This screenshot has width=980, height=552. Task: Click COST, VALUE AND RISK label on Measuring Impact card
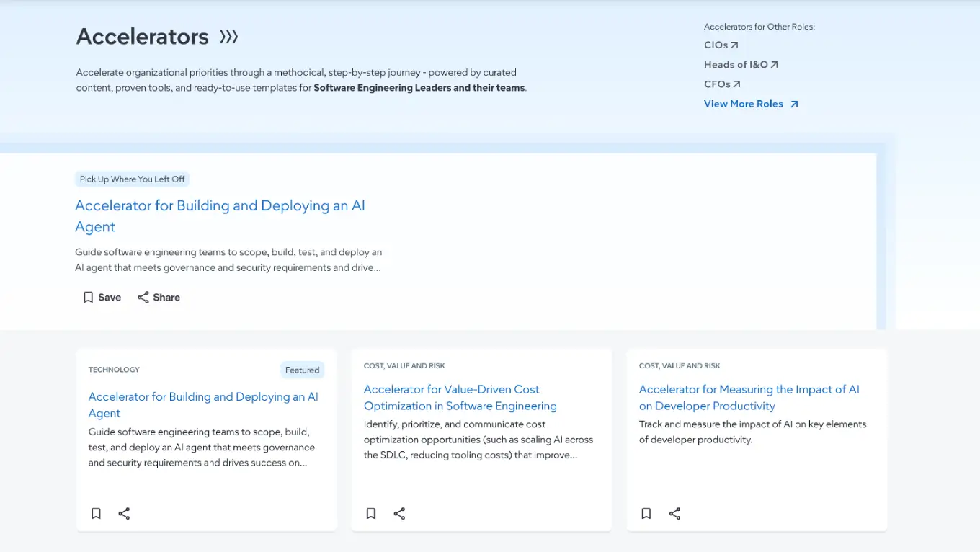pyautogui.click(x=680, y=366)
